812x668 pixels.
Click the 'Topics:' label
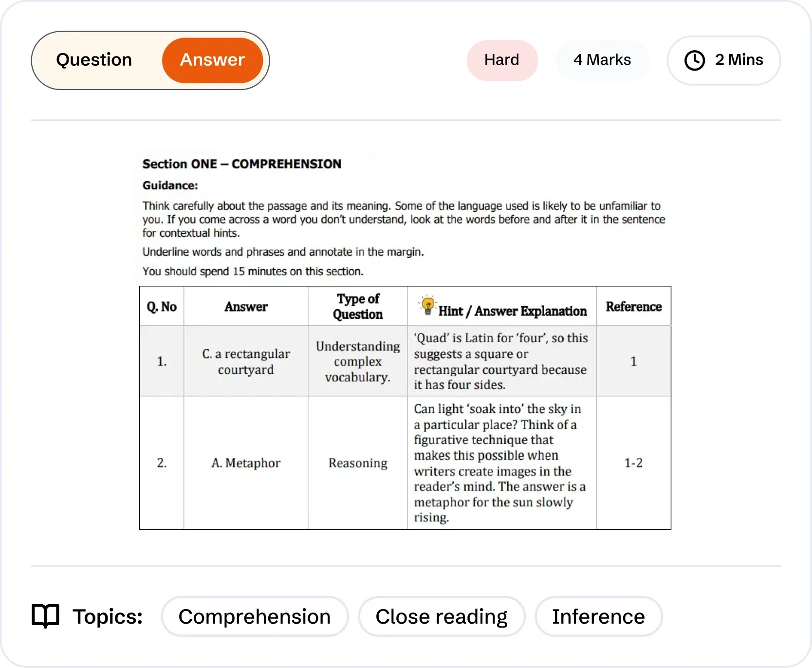tap(108, 616)
